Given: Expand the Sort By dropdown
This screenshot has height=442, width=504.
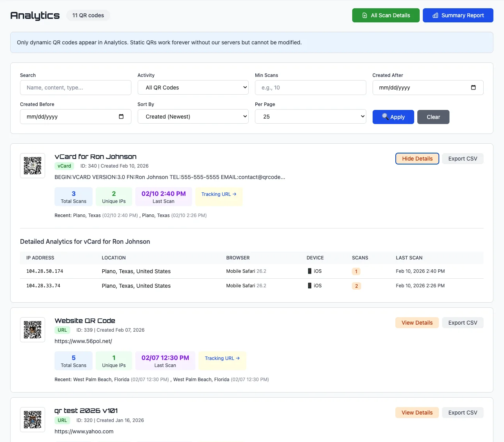Looking at the screenshot, I should (193, 117).
